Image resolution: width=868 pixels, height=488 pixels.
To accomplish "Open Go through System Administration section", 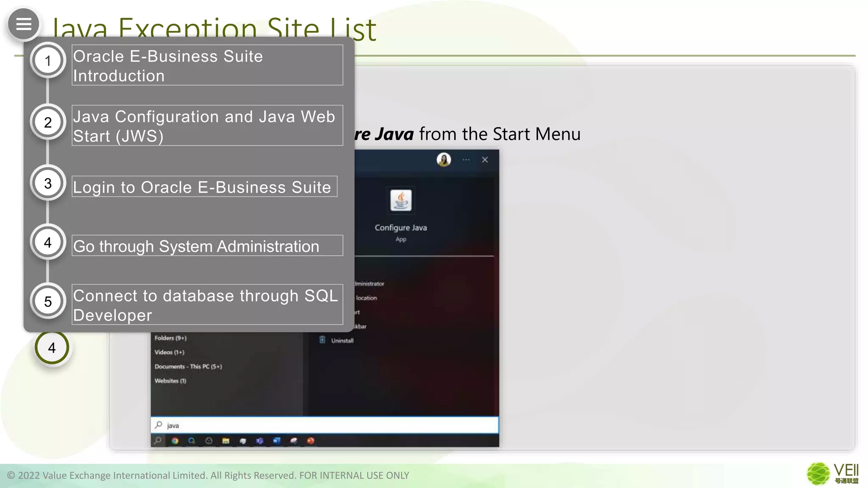I will click(207, 245).
